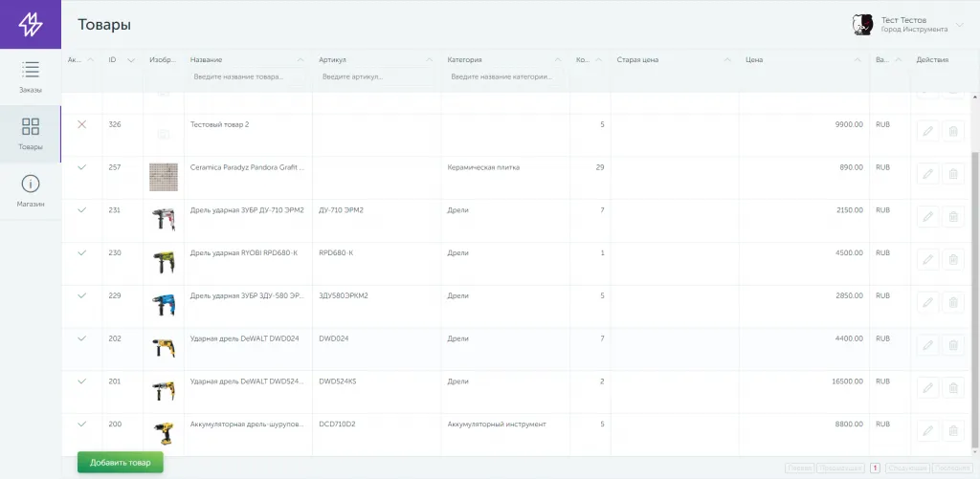Image resolution: width=980 pixels, height=479 pixels.
Task: Edit product 231 with the pencil icon
Action: pyautogui.click(x=926, y=216)
